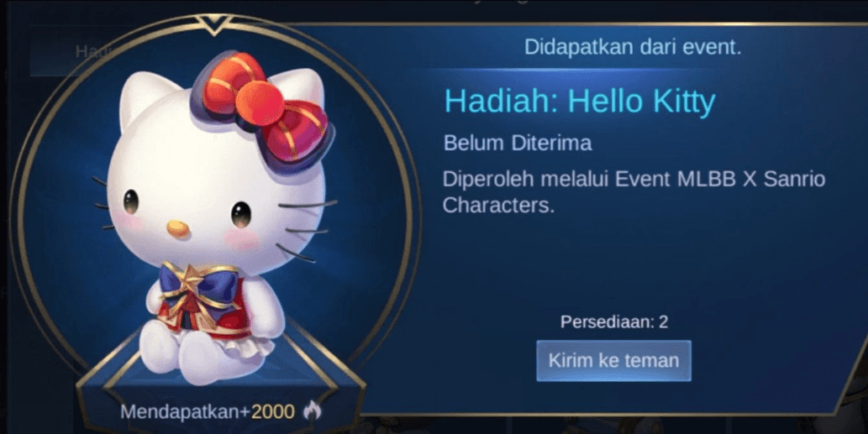Select the faded Hadiah tab behind the popup

click(x=90, y=51)
